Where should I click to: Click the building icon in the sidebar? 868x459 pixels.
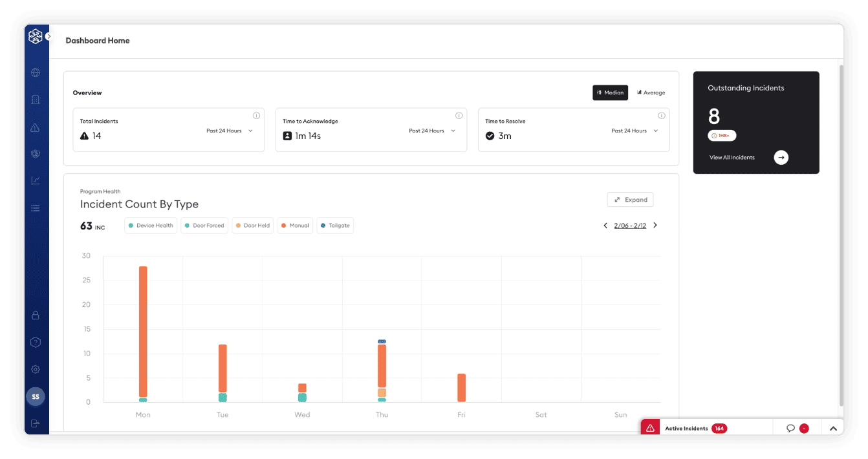[36, 100]
